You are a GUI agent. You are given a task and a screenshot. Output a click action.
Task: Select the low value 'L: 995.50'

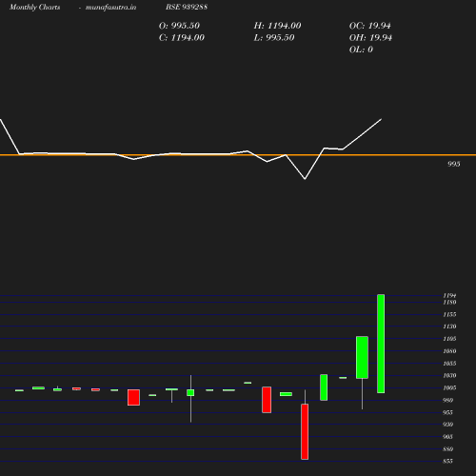(274, 38)
